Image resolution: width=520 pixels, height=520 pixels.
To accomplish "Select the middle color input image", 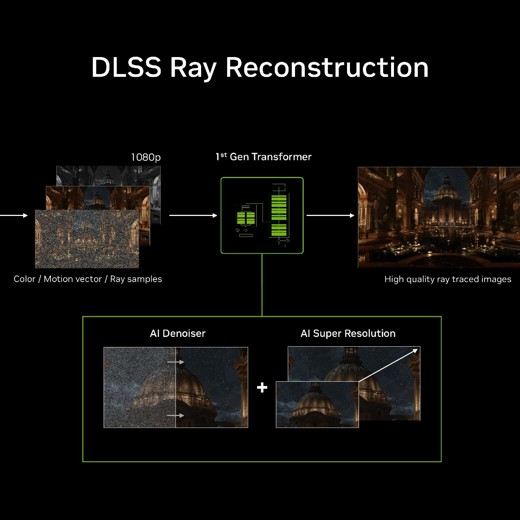I will [x=97, y=198].
